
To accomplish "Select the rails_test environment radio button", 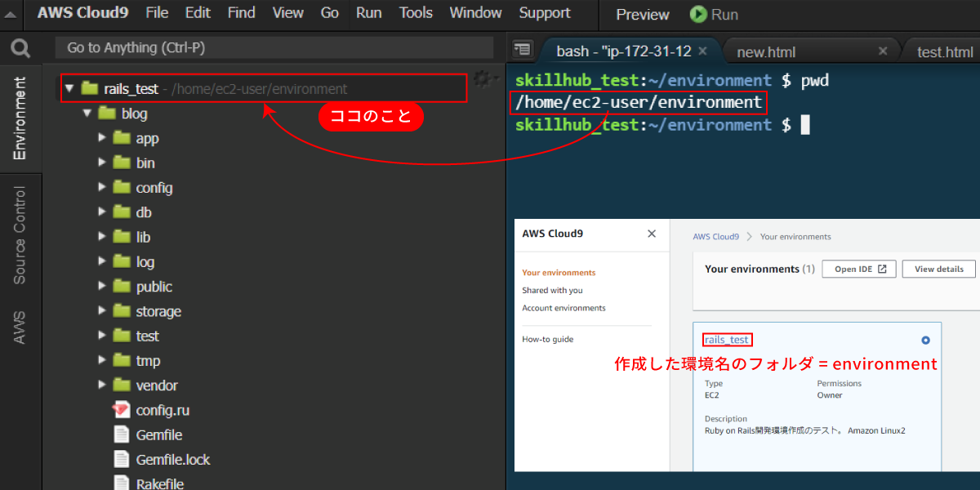I will 925,340.
